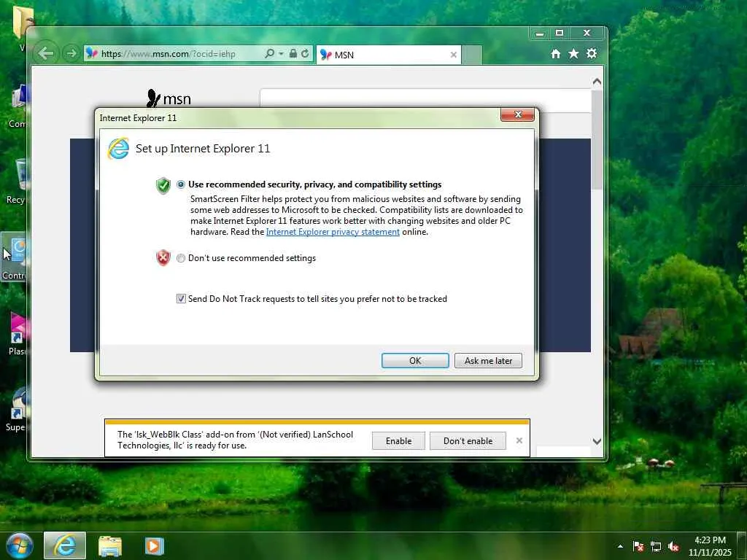Click the muted volume tray icon

673,546
